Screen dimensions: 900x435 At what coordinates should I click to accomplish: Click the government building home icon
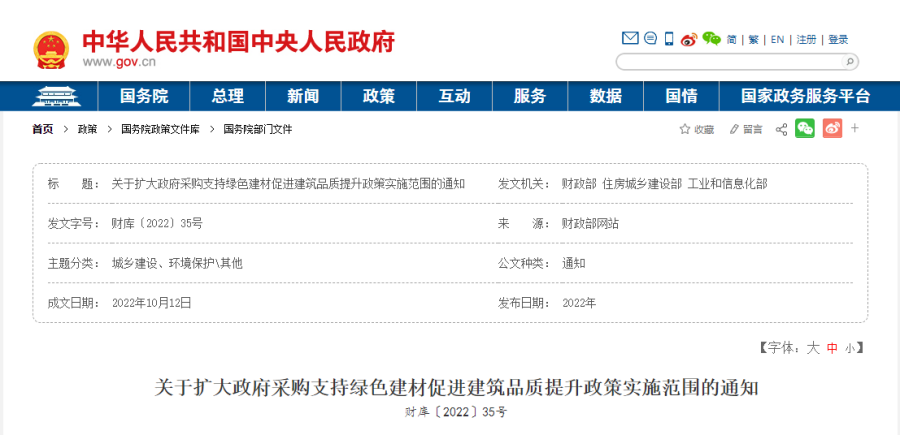[56, 96]
